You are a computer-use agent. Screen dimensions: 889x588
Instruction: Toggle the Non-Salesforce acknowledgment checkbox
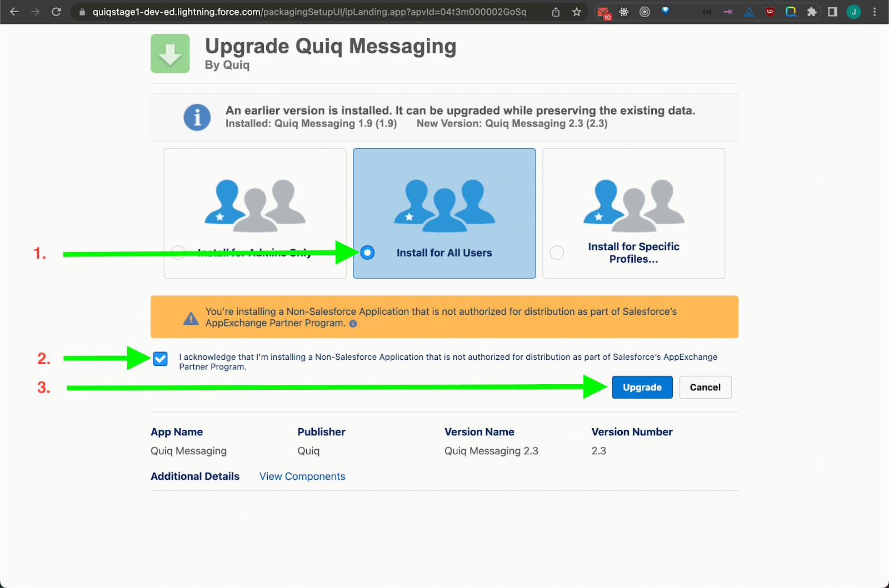click(161, 359)
